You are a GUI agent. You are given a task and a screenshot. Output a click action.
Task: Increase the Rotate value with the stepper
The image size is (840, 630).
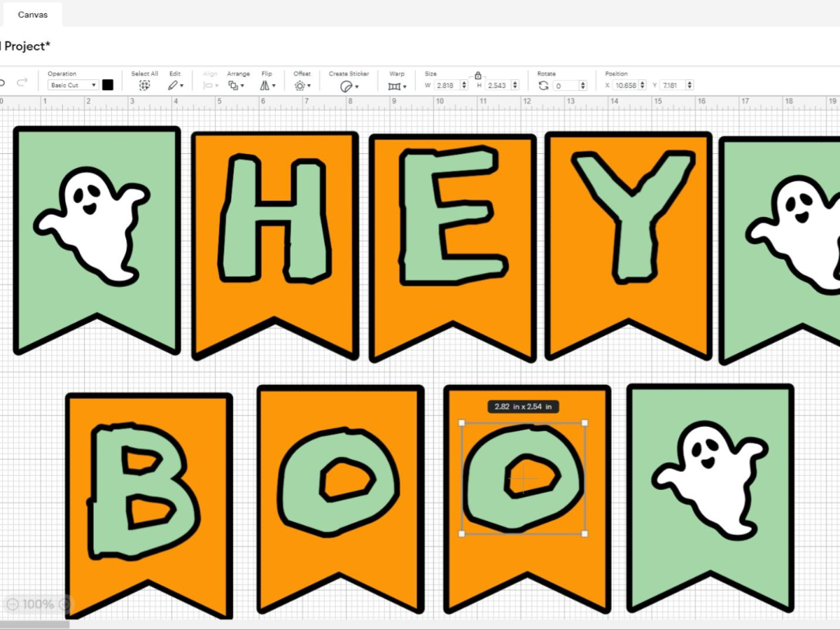click(583, 82)
